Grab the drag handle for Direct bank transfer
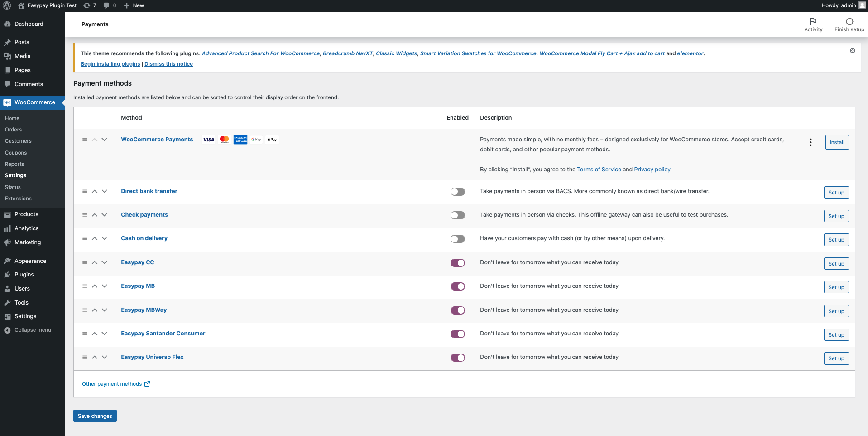Viewport: 868px width, 436px height. pos(85,191)
